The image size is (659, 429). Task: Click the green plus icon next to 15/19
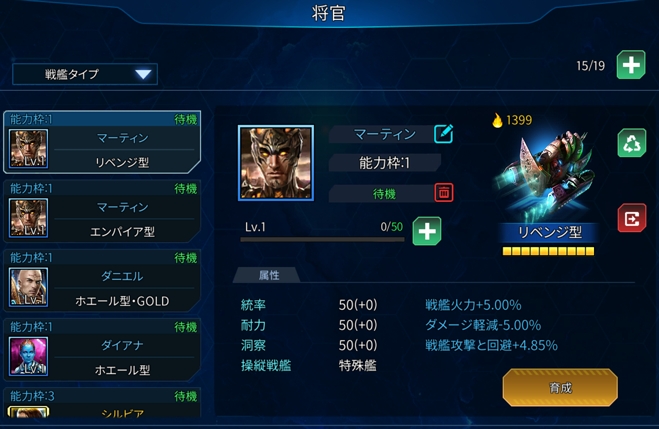tap(631, 65)
